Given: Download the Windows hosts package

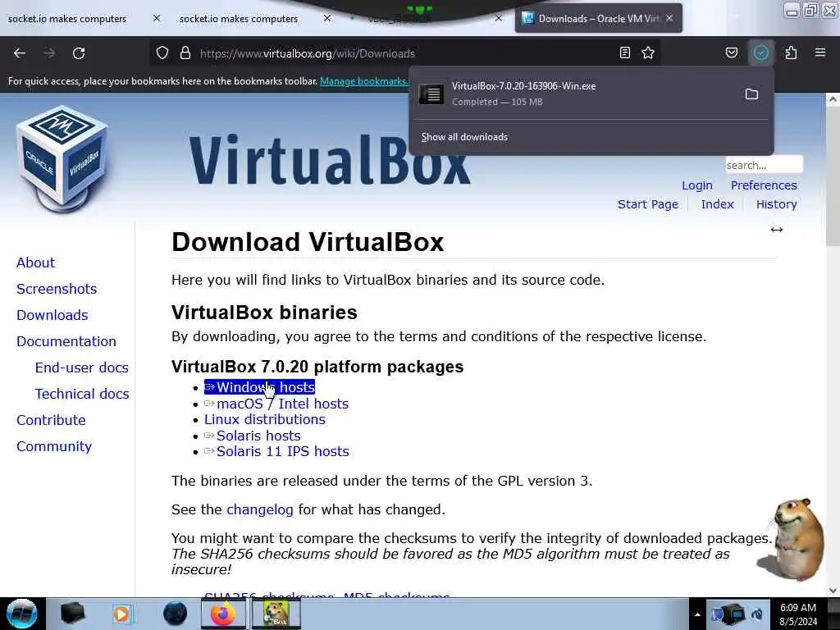Looking at the screenshot, I should click(259, 387).
